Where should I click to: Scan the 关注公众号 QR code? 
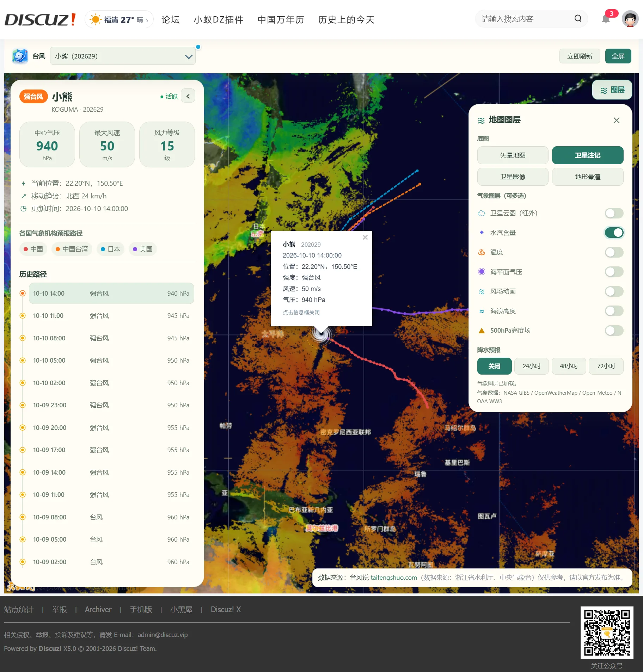pos(607,633)
